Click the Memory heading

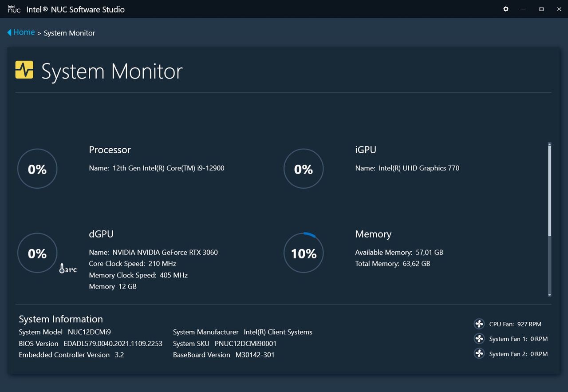coord(373,234)
